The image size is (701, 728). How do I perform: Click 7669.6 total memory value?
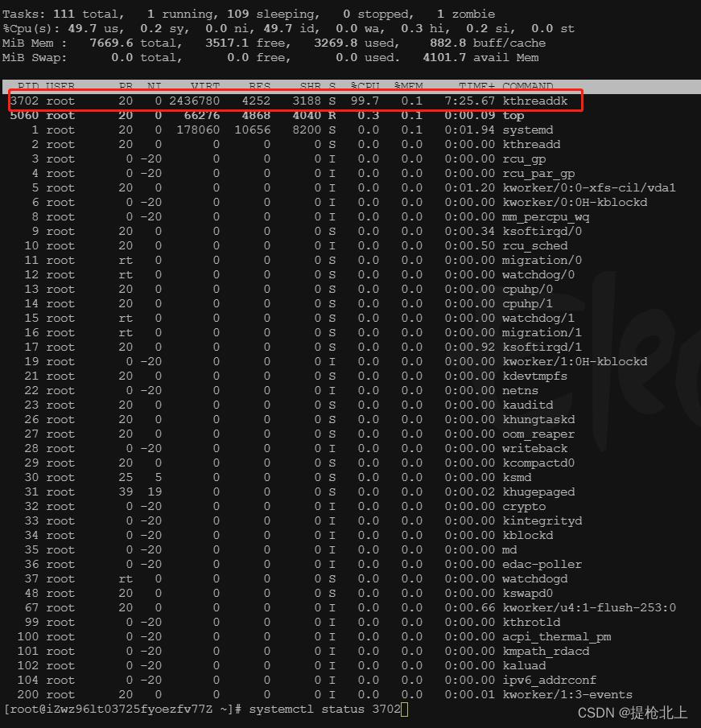pos(112,43)
